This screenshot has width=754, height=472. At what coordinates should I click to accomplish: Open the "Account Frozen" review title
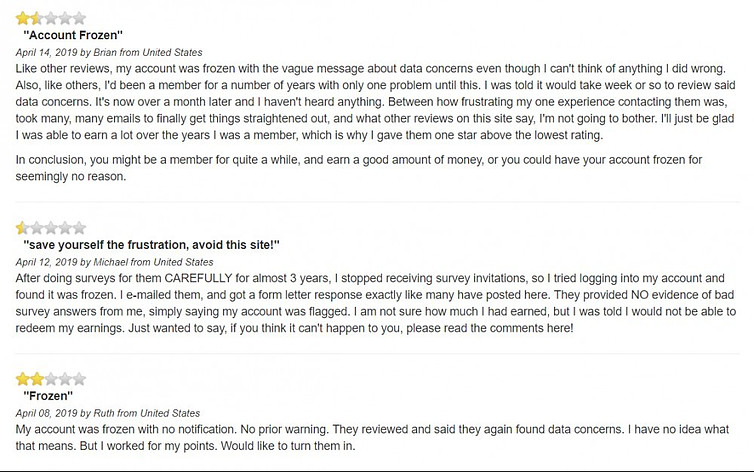73,35
